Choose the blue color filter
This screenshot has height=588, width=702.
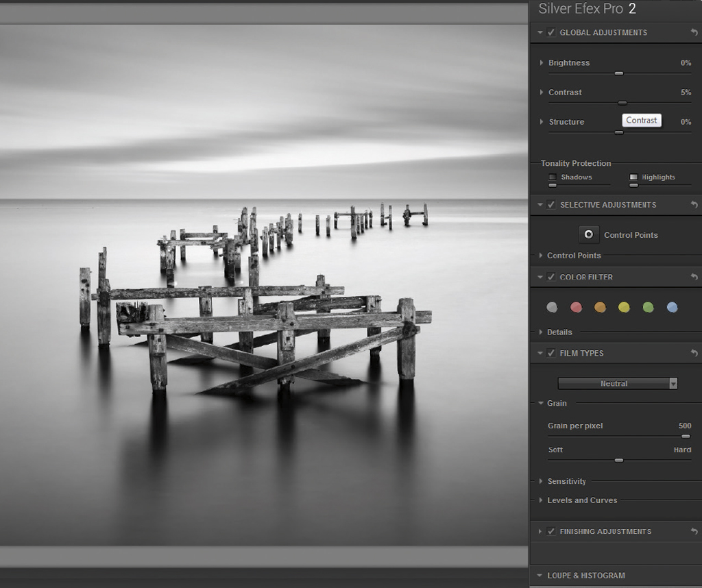click(672, 307)
